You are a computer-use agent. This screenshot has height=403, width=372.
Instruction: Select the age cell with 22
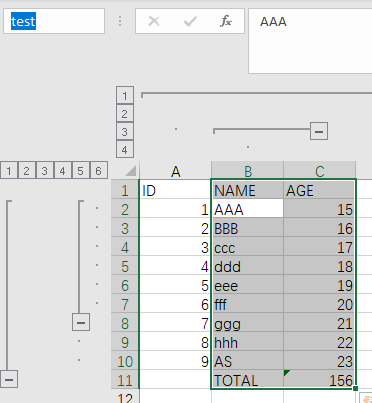[x=320, y=342]
